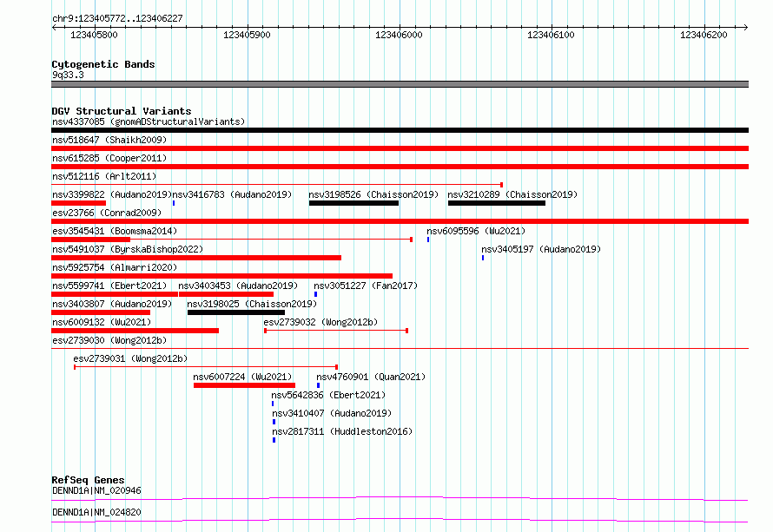Click the 9q33.3 cytogenetic band label

click(x=68, y=75)
